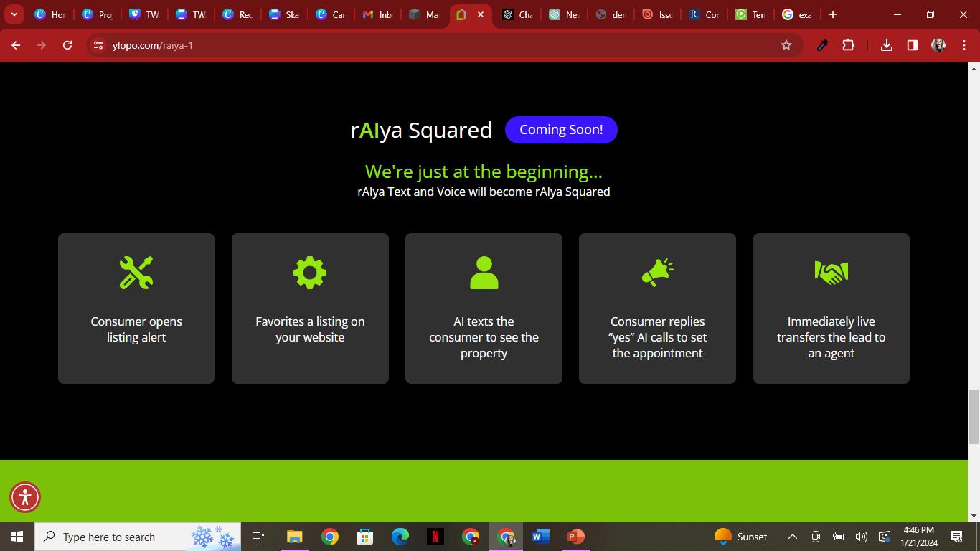980x551 pixels.
Task: Open the Windows Start menu
Action: pyautogui.click(x=17, y=537)
